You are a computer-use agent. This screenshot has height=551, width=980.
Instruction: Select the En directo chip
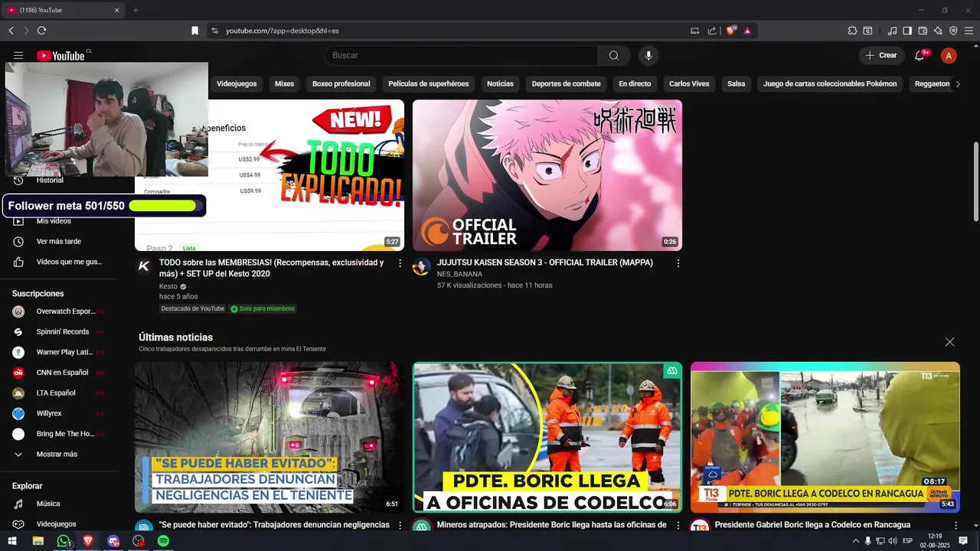pyautogui.click(x=635, y=84)
